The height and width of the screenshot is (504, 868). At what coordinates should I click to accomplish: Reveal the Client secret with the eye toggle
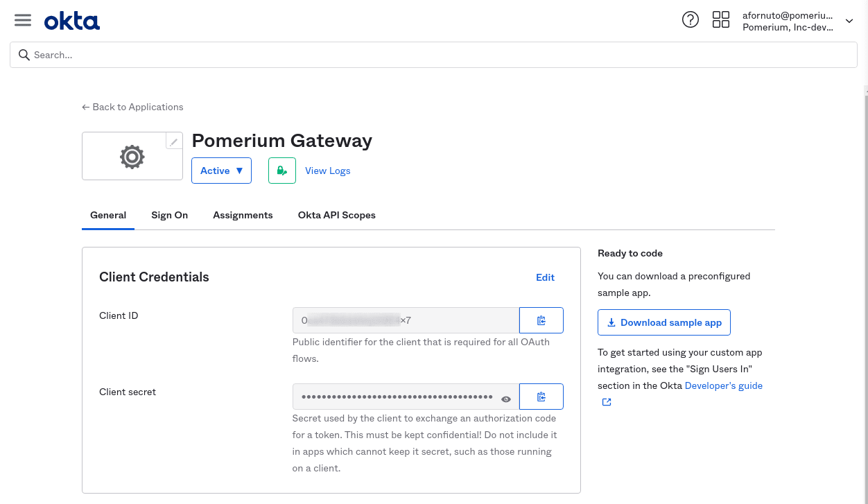(506, 399)
